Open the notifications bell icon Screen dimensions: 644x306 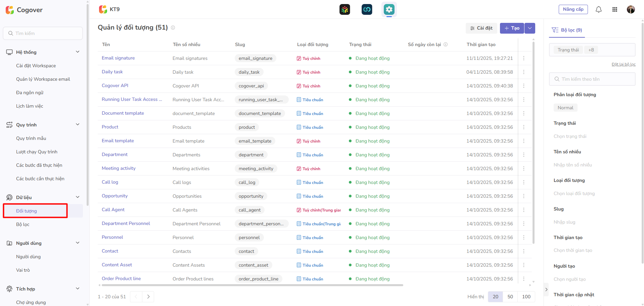[x=598, y=9]
